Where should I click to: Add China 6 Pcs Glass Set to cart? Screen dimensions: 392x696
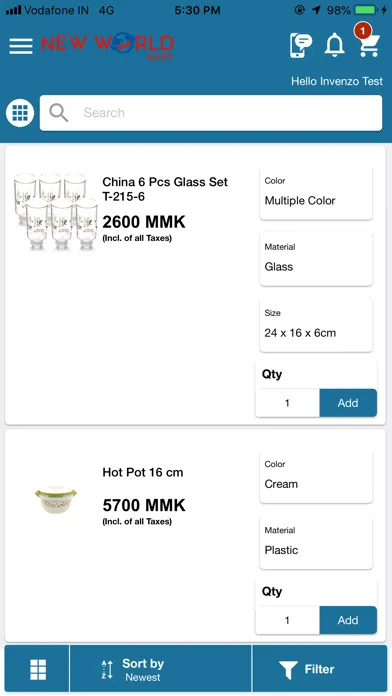(348, 403)
